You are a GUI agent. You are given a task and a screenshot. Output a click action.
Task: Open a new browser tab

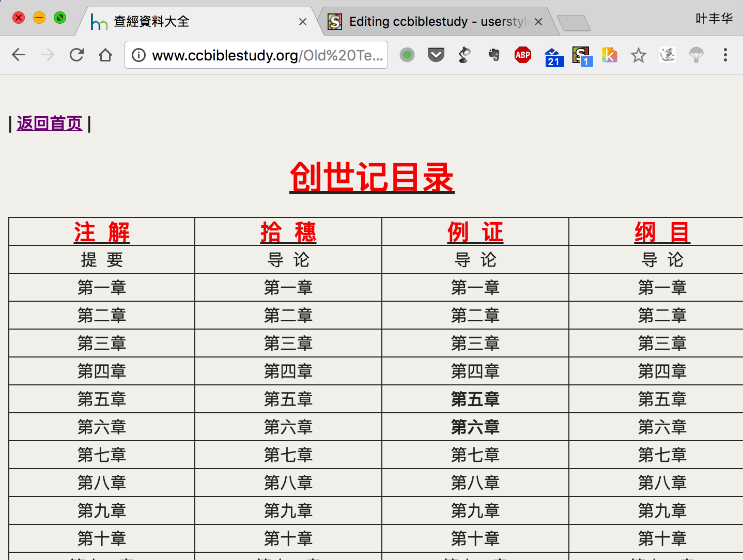pyautogui.click(x=574, y=23)
